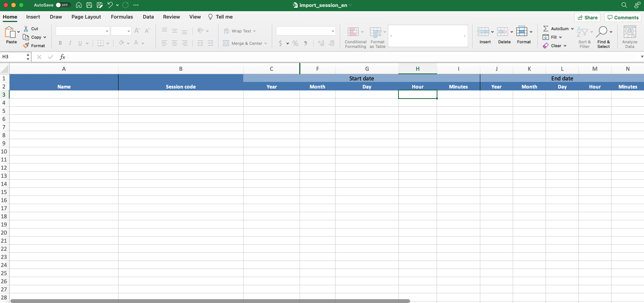Open the Comments button
Screen dimensions: 644x303
[x=623, y=17]
